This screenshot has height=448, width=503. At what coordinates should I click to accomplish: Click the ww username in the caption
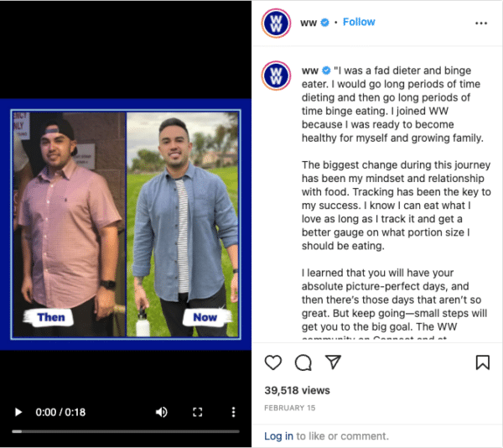click(x=310, y=70)
